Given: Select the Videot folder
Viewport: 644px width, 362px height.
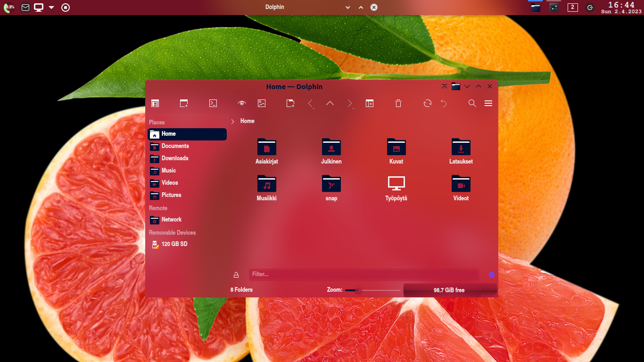Looking at the screenshot, I should [x=461, y=188].
